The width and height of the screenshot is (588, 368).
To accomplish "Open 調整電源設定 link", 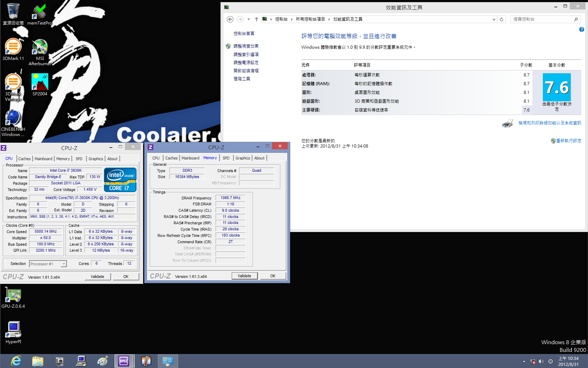I will click(x=246, y=63).
